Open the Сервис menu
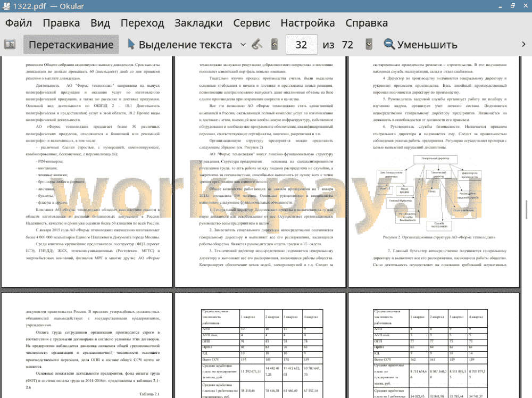 tap(252, 23)
